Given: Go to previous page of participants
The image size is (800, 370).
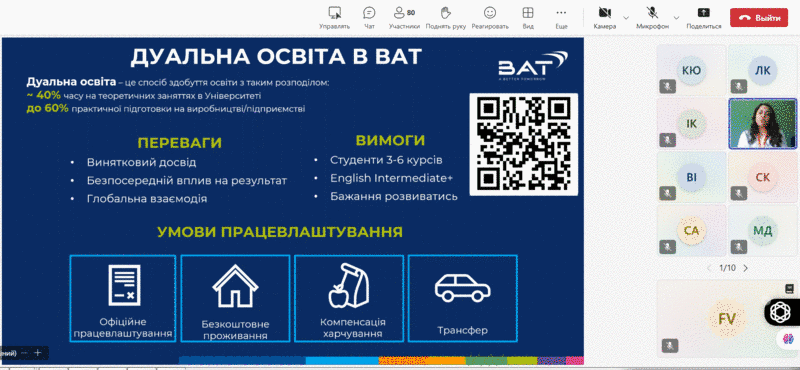Looking at the screenshot, I should [709, 268].
